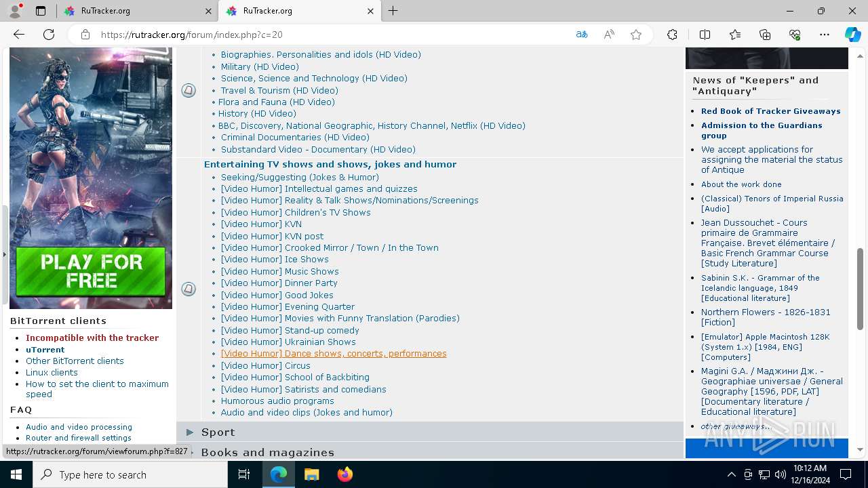Open the notification center icon
The image size is (868, 488).
tap(846, 474)
